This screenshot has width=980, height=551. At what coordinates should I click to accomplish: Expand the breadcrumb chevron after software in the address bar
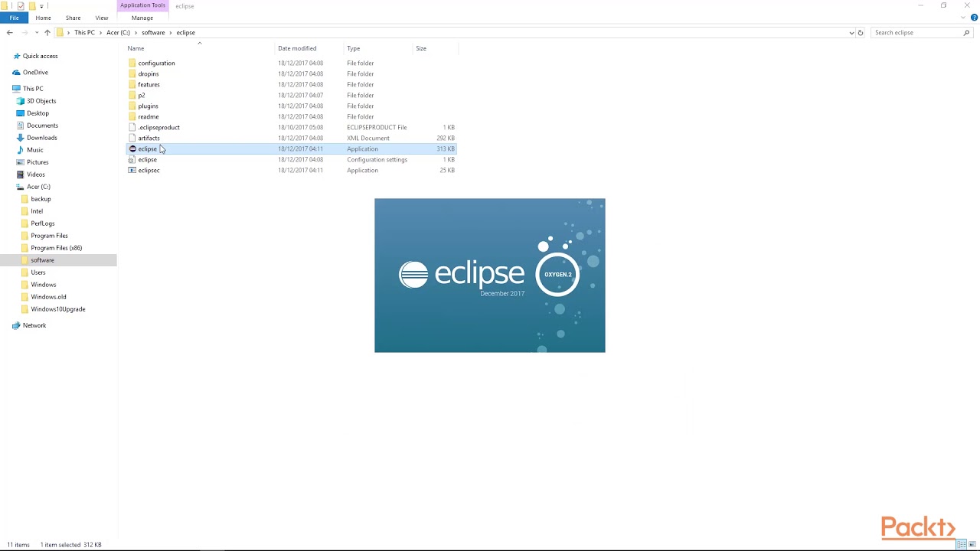click(x=171, y=33)
